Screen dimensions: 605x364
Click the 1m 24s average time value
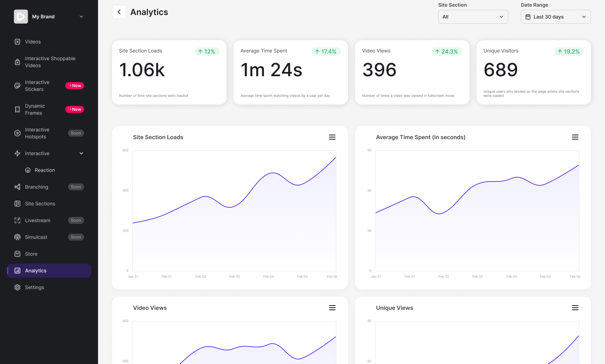click(x=271, y=70)
